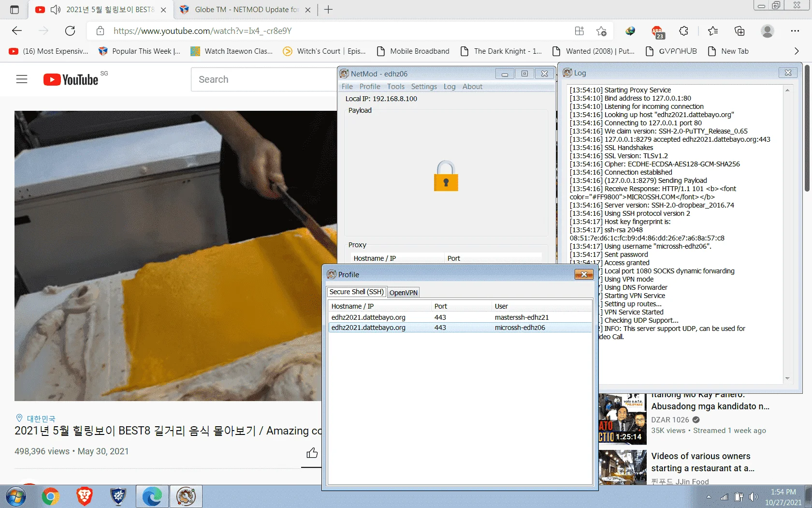812x508 pixels.
Task: Open Chrome from the taskbar
Action: [51, 497]
